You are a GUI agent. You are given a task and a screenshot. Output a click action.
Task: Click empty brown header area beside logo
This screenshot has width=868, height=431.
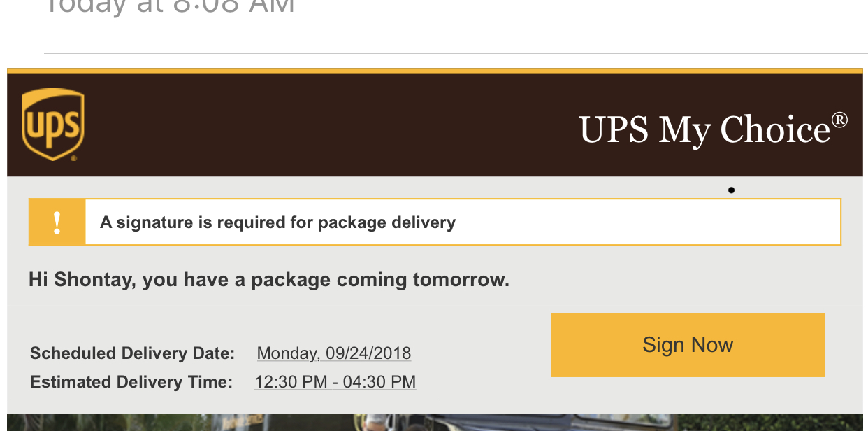pyautogui.click(x=314, y=126)
